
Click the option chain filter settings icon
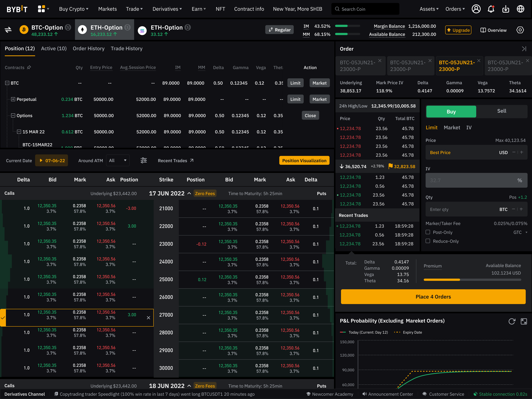(144, 160)
